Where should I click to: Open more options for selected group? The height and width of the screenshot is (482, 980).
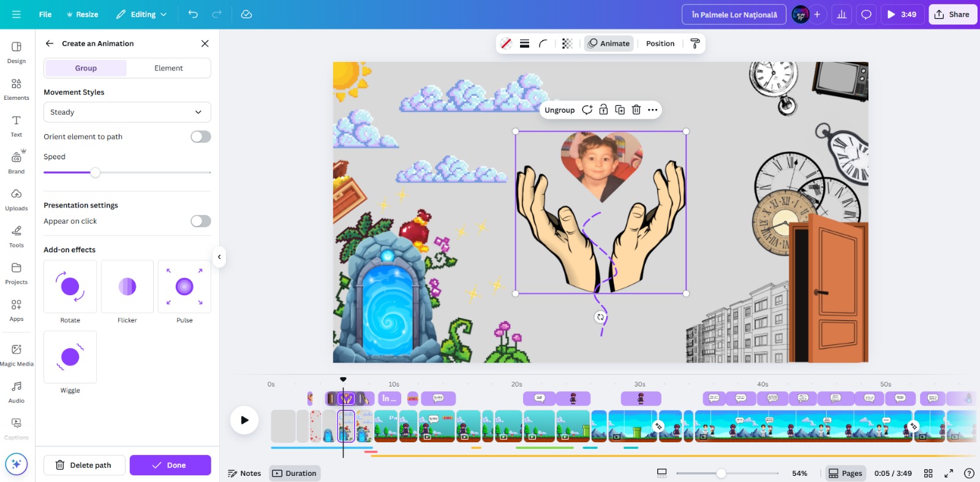tap(653, 110)
